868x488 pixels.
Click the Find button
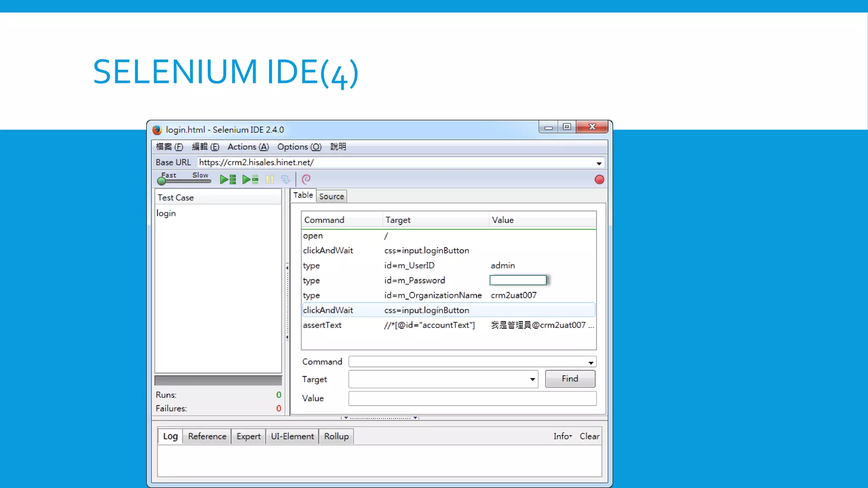[x=570, y=379]
